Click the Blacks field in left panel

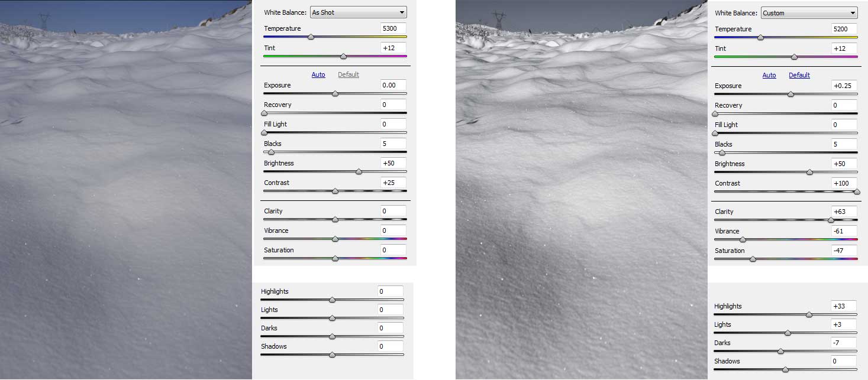point(394,144)
